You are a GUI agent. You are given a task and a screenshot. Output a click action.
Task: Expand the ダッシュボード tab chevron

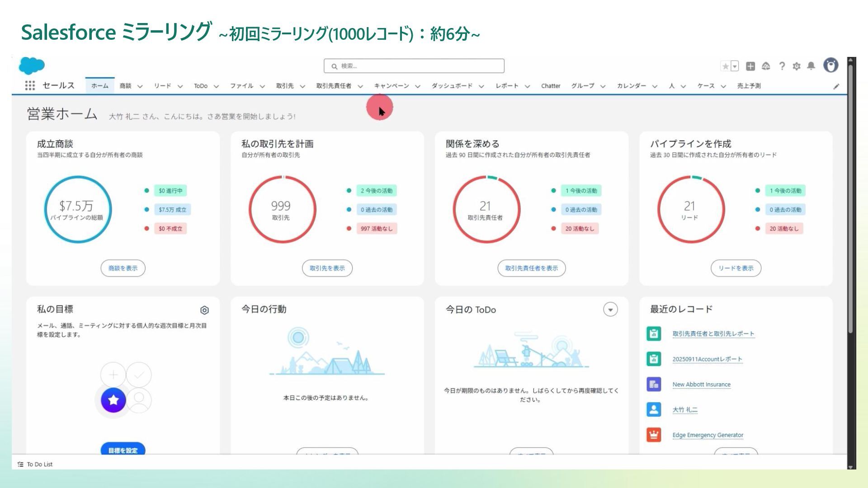point(481,86)
